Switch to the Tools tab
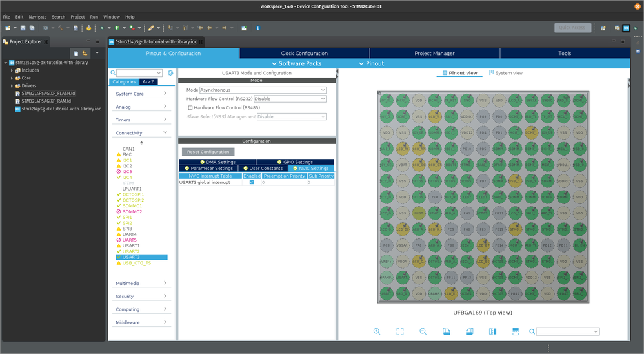This screenshot has height=354, width=644. [565, 53]
